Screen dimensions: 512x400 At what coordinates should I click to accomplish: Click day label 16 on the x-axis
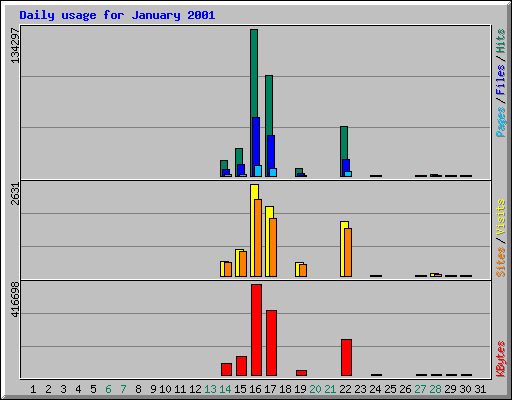coord(255,389)
